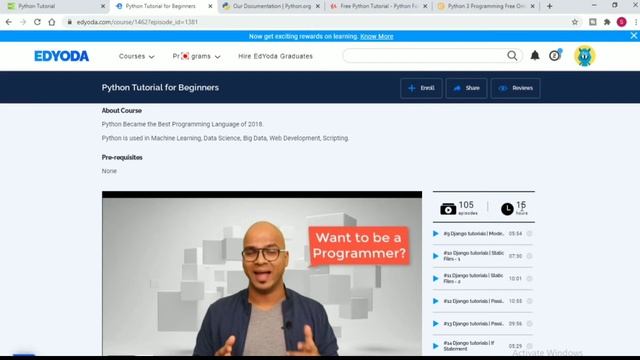Close the Free Python Tutorial tab

point(425,6)
